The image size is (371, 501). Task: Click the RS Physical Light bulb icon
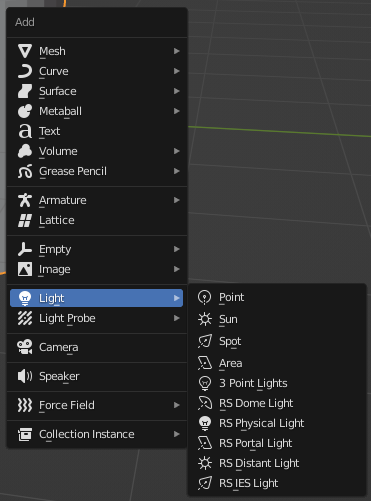pyautogui.click(x=205, y=423)
